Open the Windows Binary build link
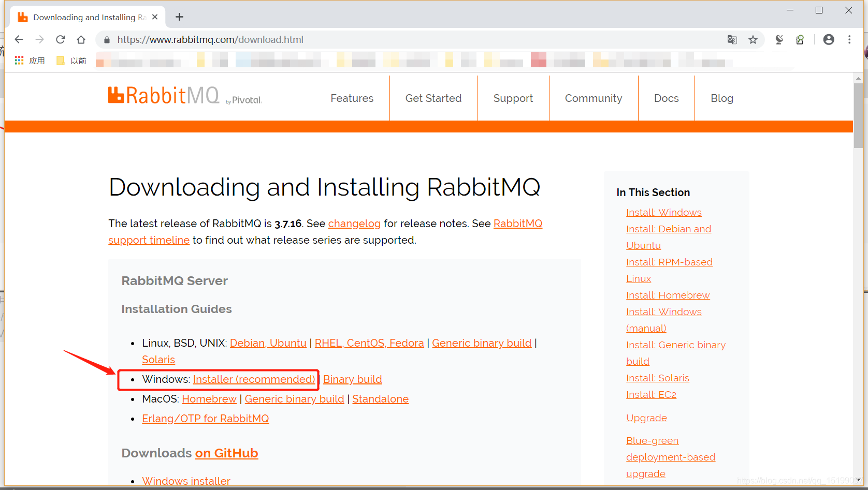Image resolution: width=868 pixels, height=490 pixels. 353,379
